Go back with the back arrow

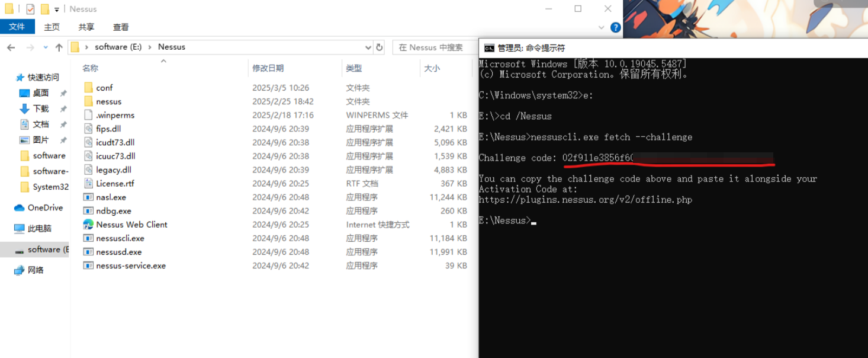tap(11, 47)
